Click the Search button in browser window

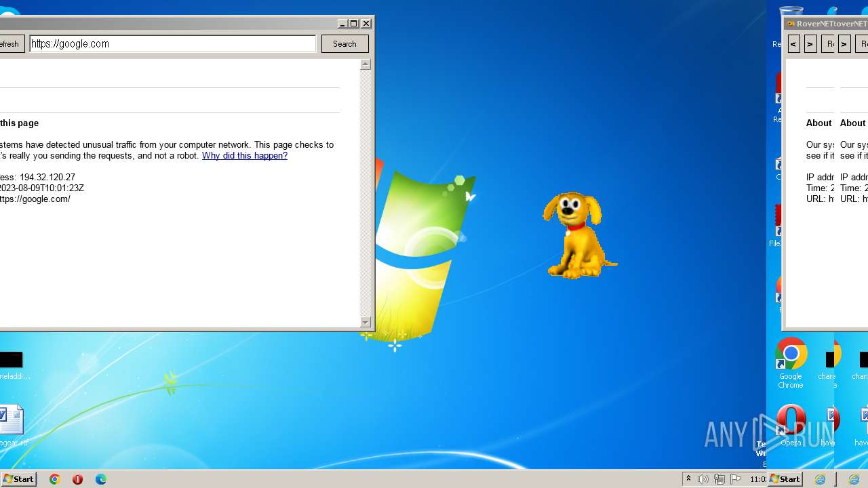[344, 43]
